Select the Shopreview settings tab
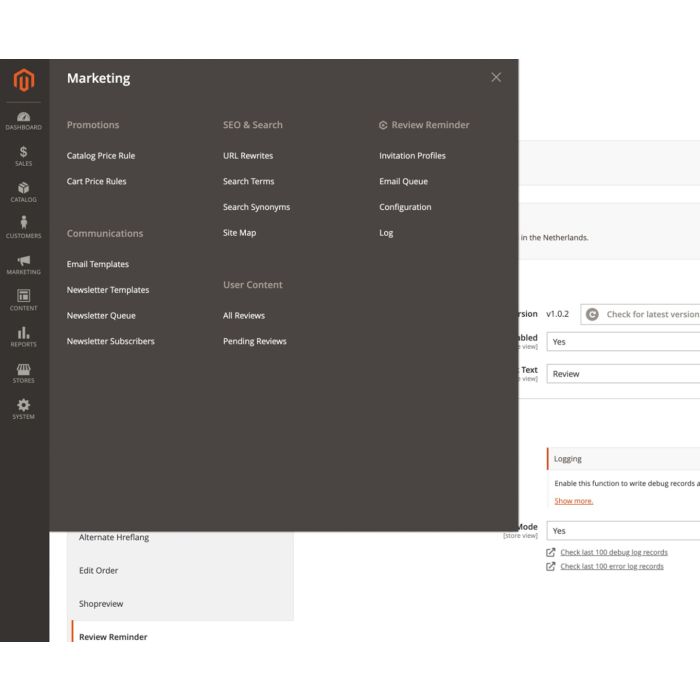 [101, 604]
